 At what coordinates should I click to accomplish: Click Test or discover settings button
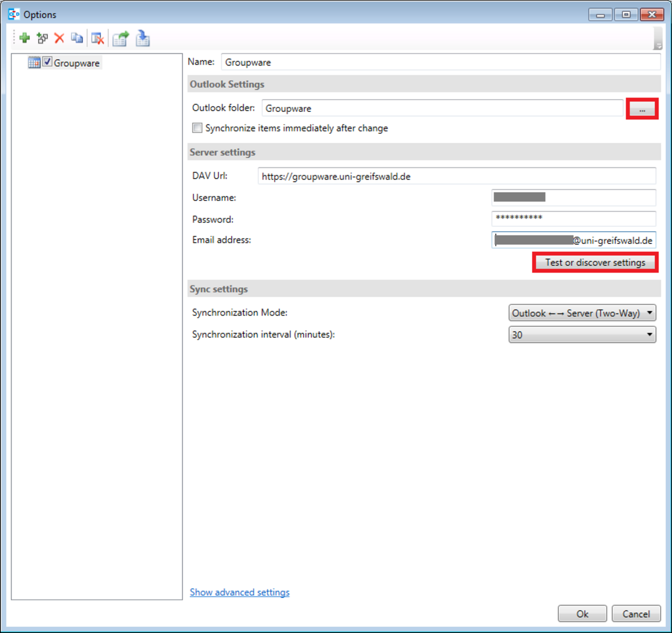(595, 262)
